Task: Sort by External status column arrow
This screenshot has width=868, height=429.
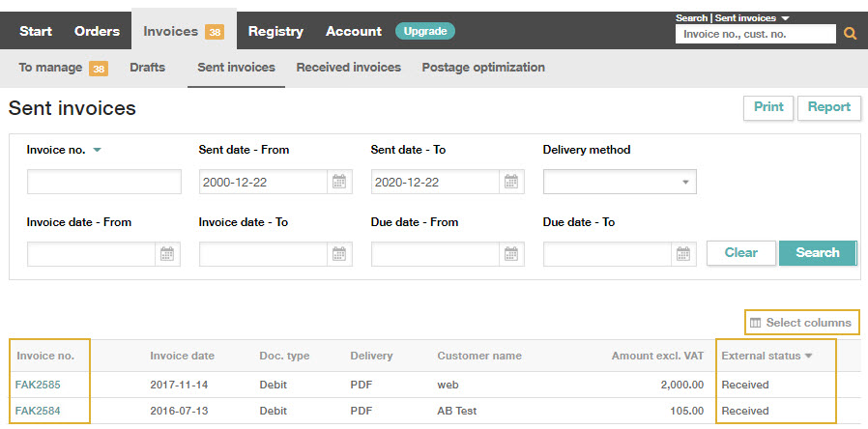Action: tap(808, 356)
